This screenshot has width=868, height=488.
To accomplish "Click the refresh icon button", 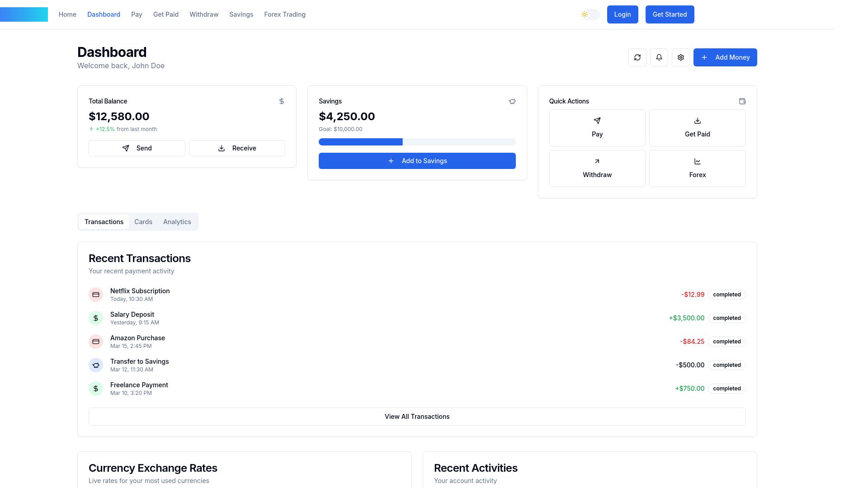I will click(x=637, y=57).
